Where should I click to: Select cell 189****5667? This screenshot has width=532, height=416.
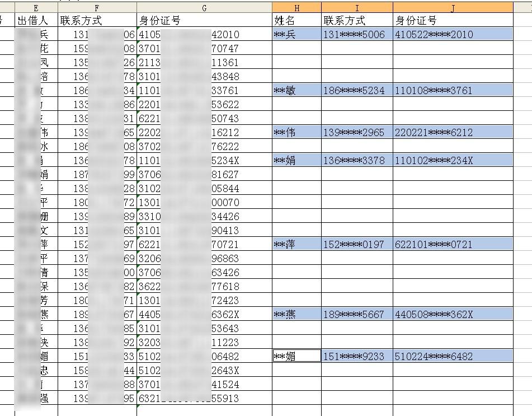[x=357, y=314]
